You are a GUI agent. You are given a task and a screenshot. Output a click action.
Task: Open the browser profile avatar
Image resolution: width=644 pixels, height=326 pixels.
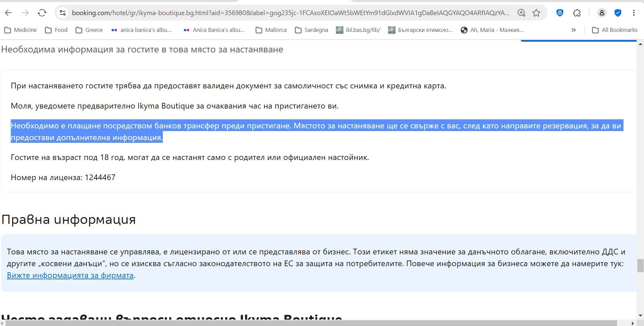(x=602, y=13)
